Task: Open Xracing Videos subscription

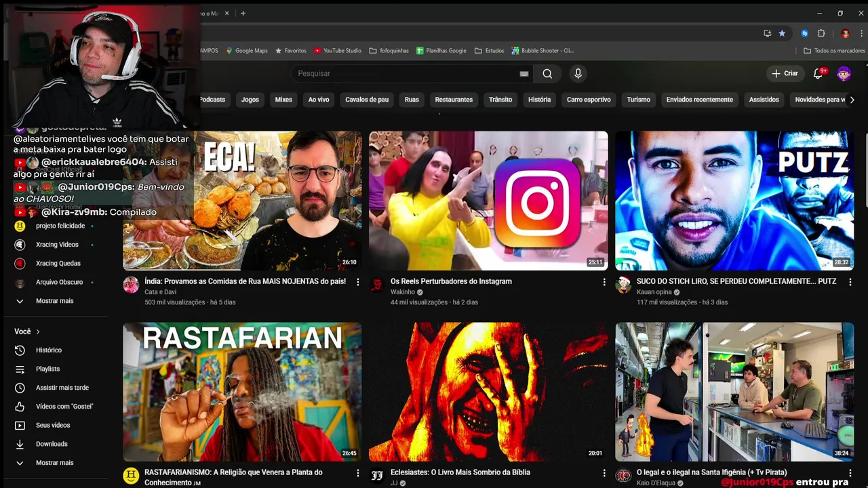Action: (56, 245)
